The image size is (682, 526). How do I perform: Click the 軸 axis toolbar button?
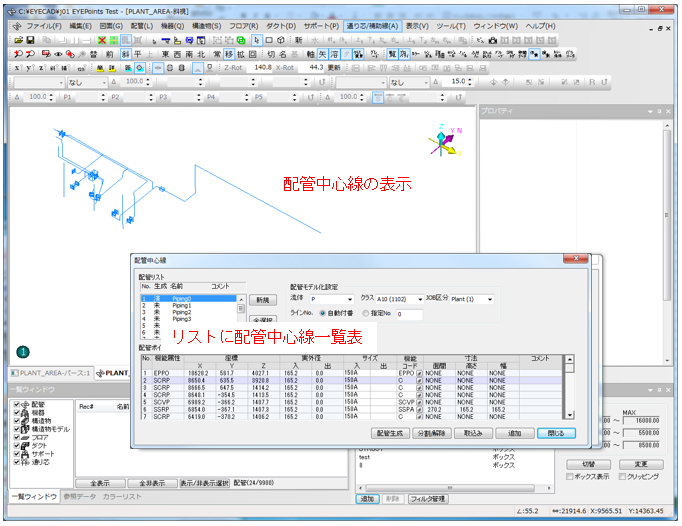pyautogui.click(x=311, y=54)
